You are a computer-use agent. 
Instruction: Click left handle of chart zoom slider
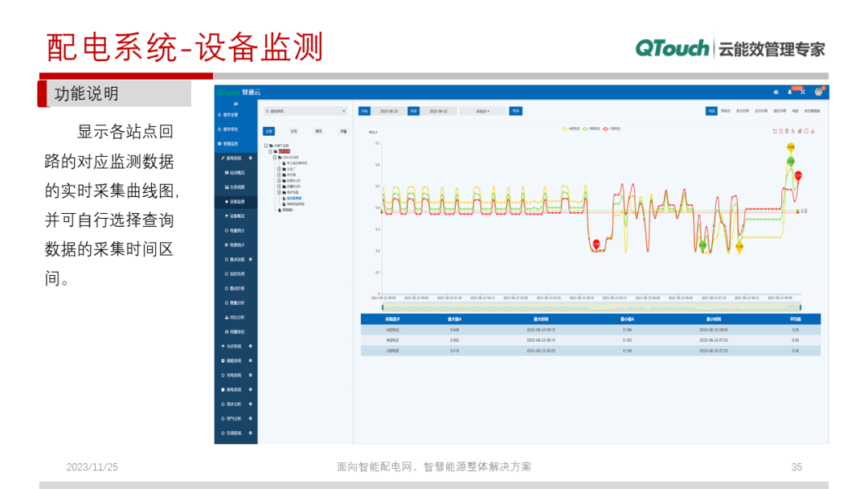pyautogui.click(x=383, y=307)
